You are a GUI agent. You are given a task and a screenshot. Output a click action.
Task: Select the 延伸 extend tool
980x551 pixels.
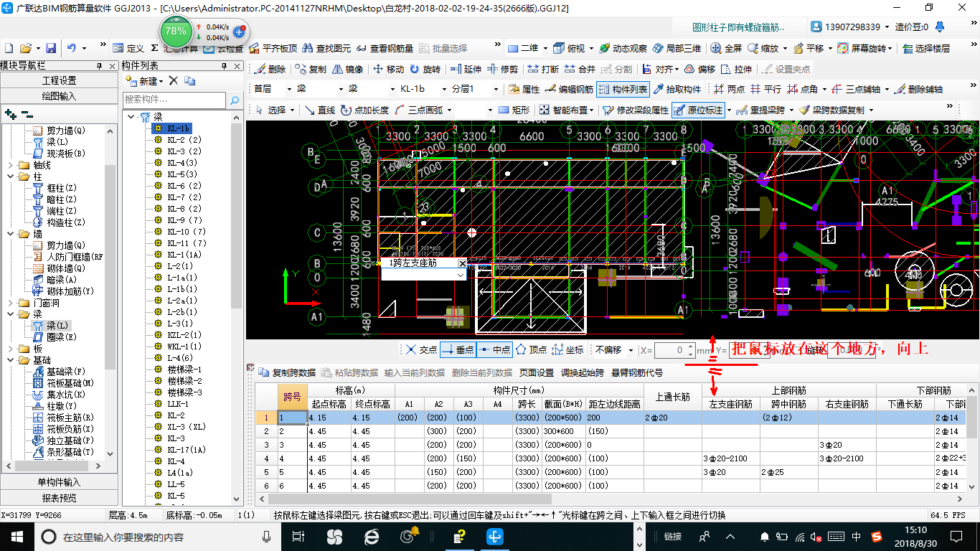click(x=466, y=69)
